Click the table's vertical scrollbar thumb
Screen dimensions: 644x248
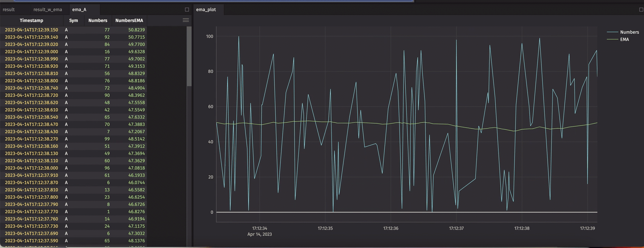tap(189, 56)
